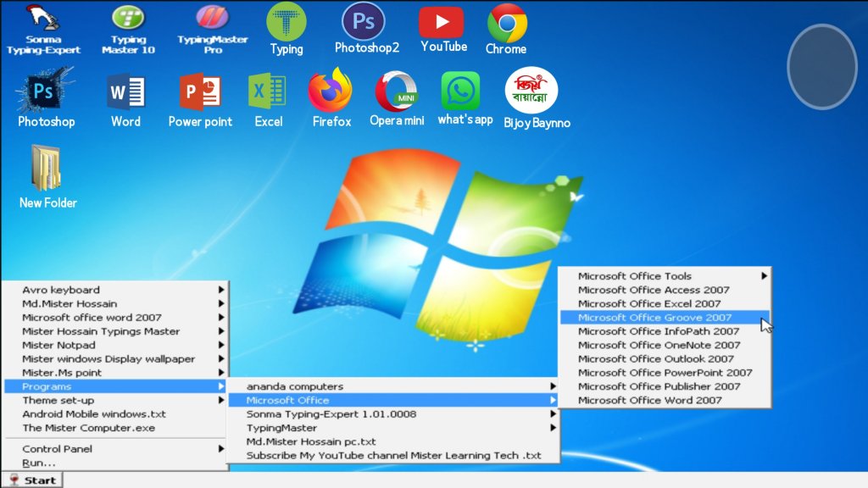
Task: Expand the Control Panel submenu
Action: [58, 449]
